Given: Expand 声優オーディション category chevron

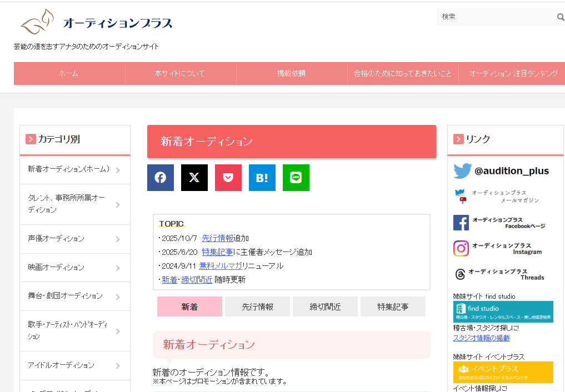Looking at the screenshot, I should coord(118,239).
